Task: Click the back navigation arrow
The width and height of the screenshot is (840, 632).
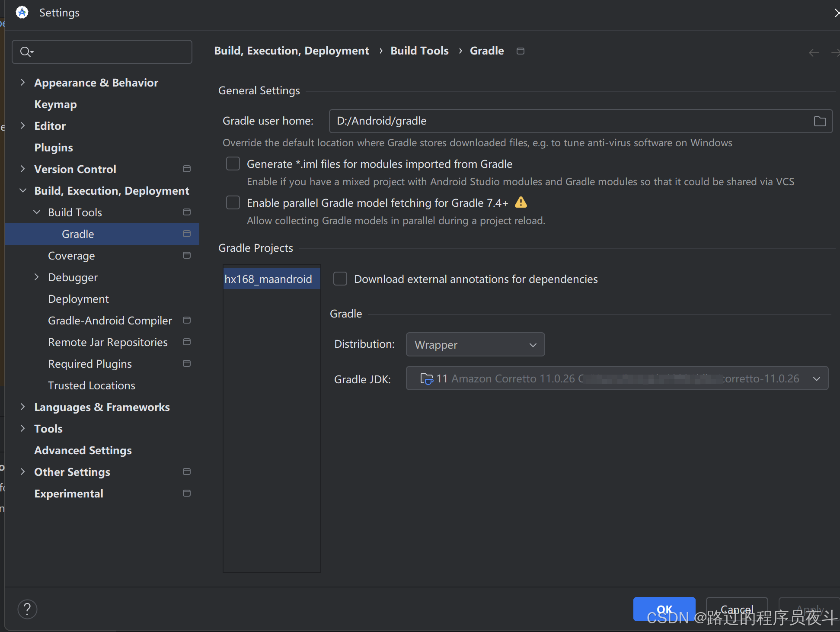Action: (814, 53)
